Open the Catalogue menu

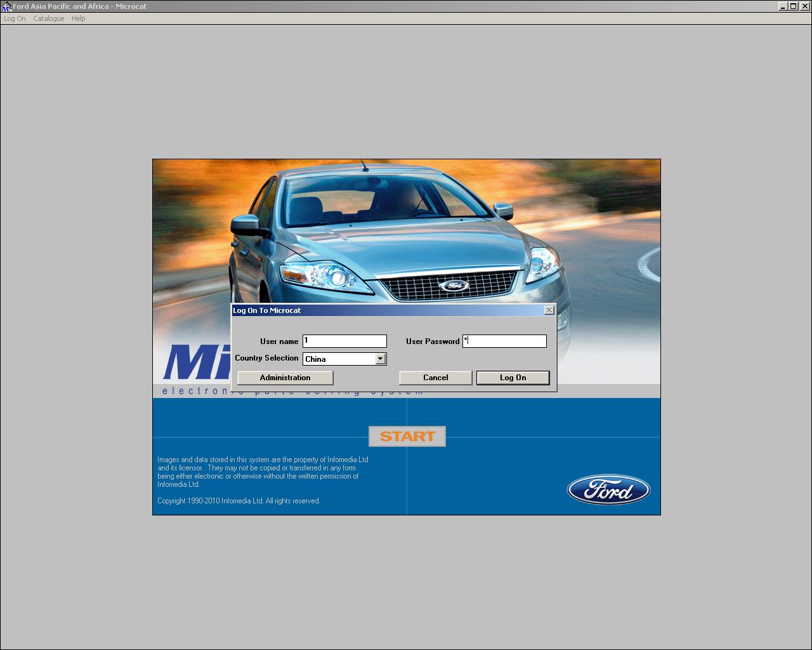tap(49, 18)
